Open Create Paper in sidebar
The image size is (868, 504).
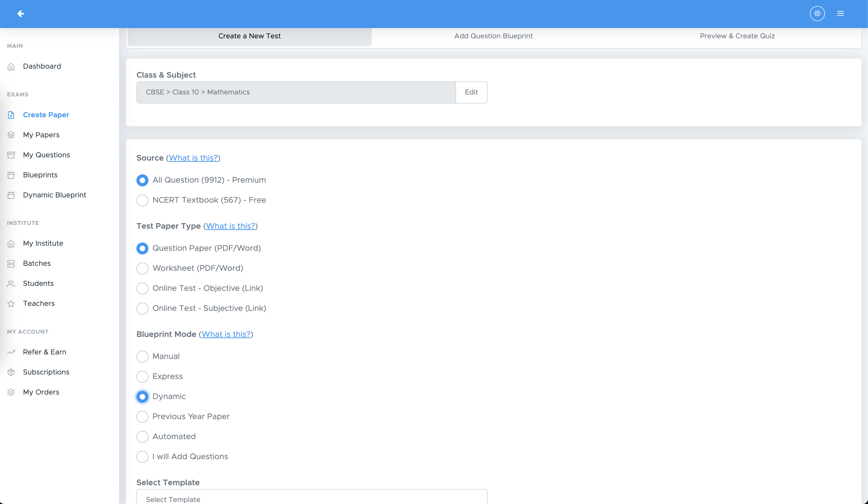(46, 115)
